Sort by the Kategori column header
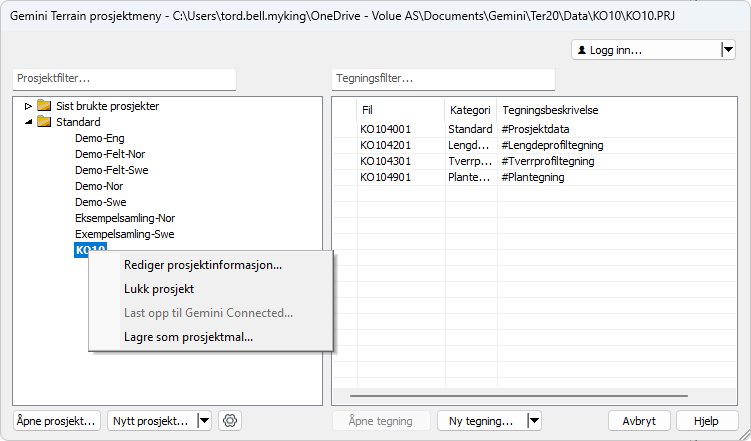The height and width of the screenshot is (441, 751). (x=469, y=110)
